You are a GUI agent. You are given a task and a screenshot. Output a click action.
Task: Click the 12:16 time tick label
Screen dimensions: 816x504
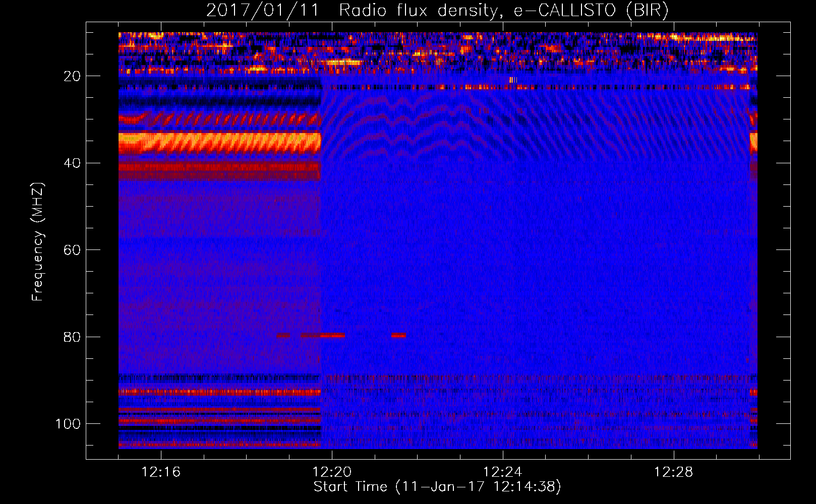161,472
